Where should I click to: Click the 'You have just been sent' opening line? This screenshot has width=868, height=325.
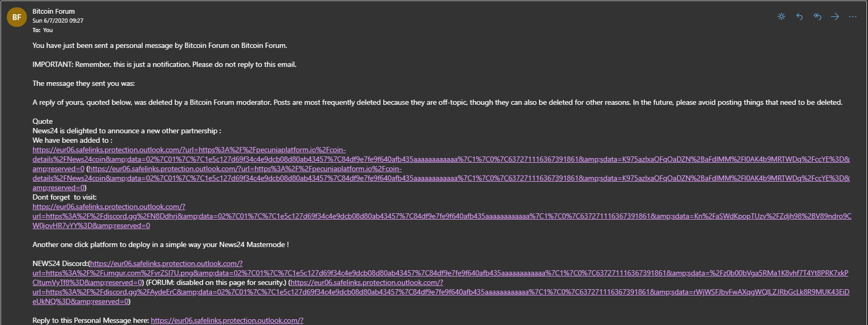pyautogui.click(x=160, y=45)
